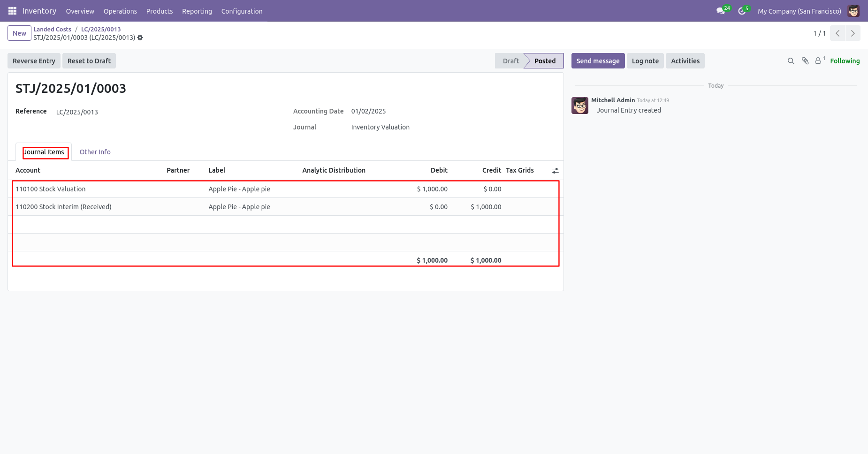Screen dimensions: 868x454
Task: Open the 110100 Stock Valuation journal line
Action: (x=285, y=189)
